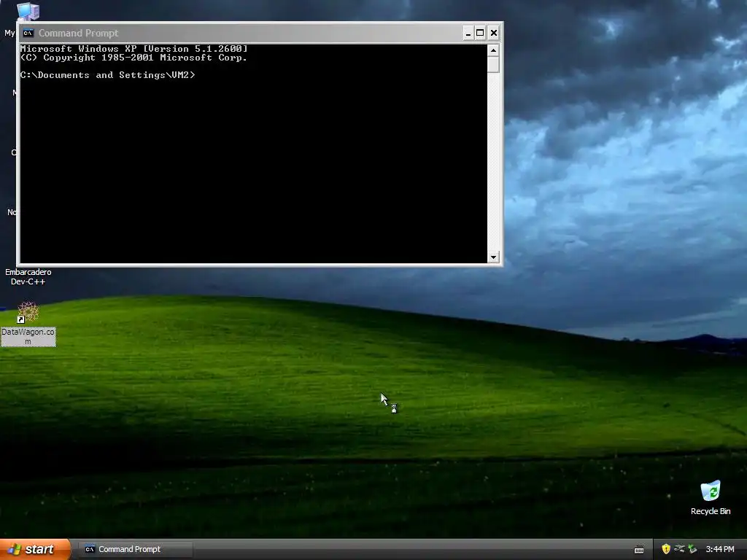Click the Embarcadero Dev-C++ desktop label
747x560 pixels.
coord(28,276)
